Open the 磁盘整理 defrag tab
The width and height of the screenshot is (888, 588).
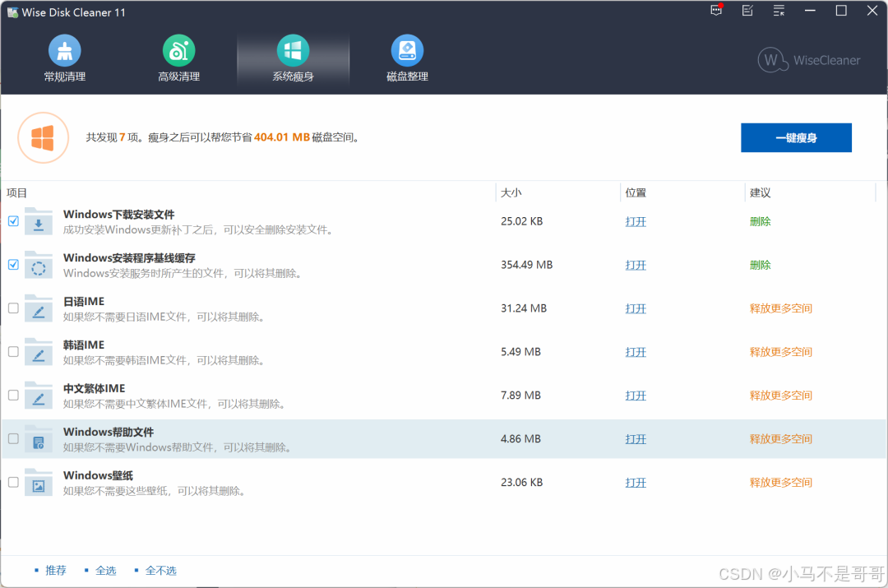pyautogui.click(x=407, y=58)
